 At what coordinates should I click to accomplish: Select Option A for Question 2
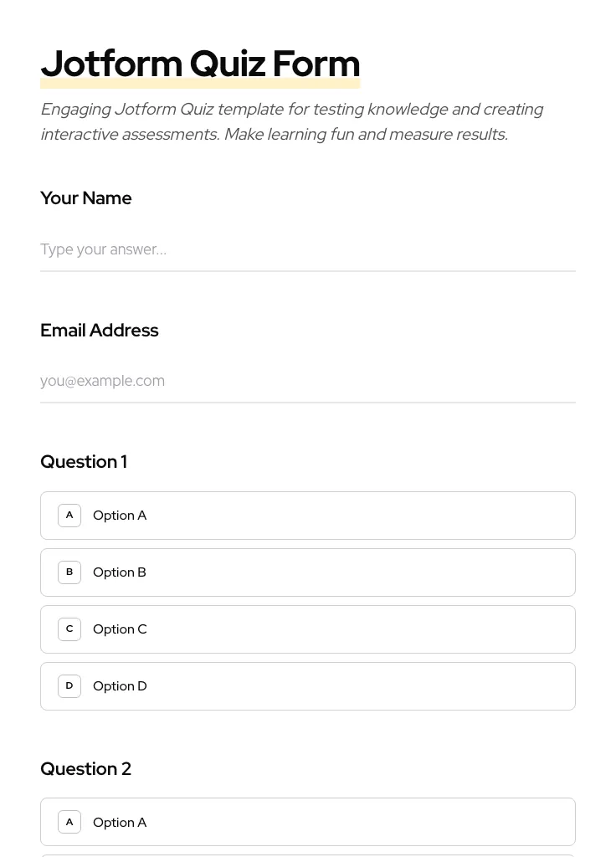point(308,822)
